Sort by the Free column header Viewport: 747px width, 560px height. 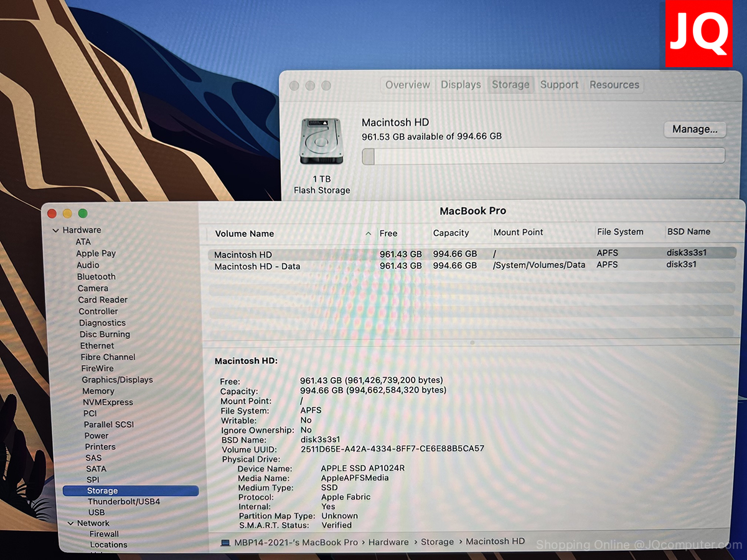pos(388,233)
